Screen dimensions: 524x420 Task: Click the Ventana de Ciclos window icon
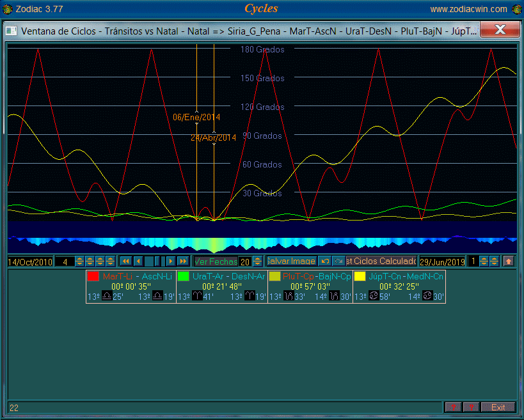[11, 31]
